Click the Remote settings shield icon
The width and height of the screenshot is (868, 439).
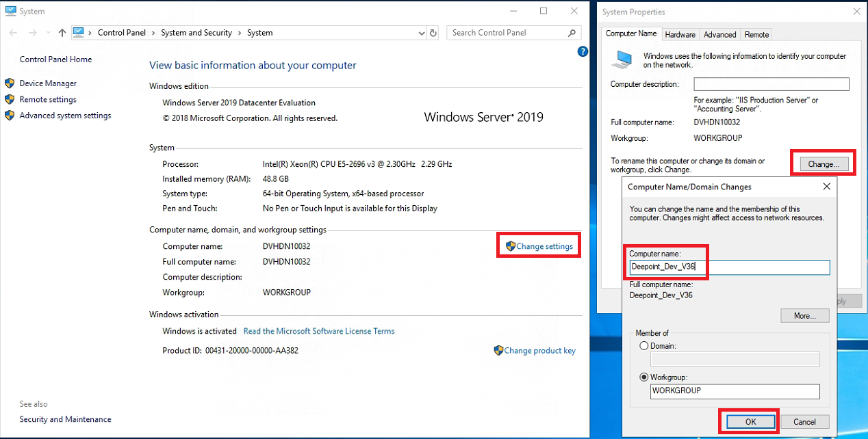point(10,99)
